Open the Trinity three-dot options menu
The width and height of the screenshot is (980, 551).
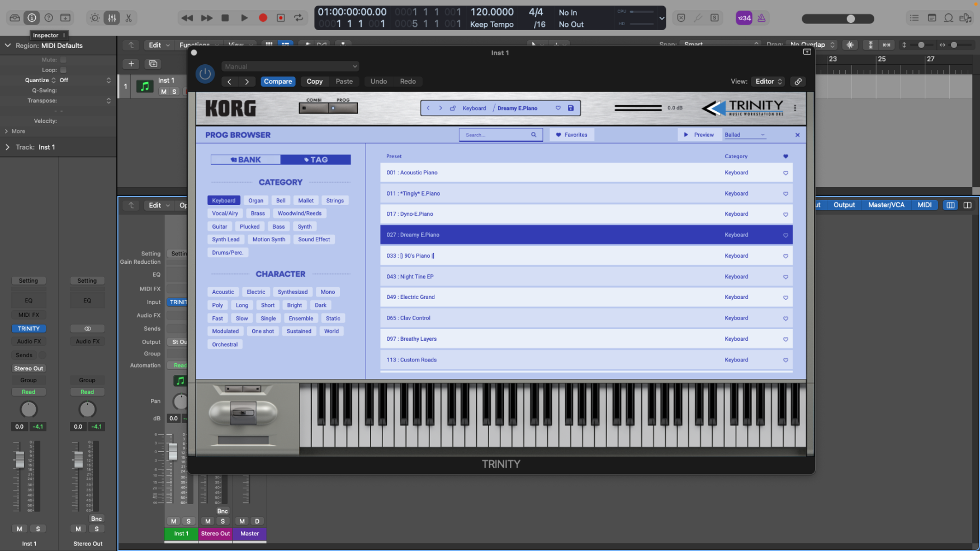coord(795,108)
